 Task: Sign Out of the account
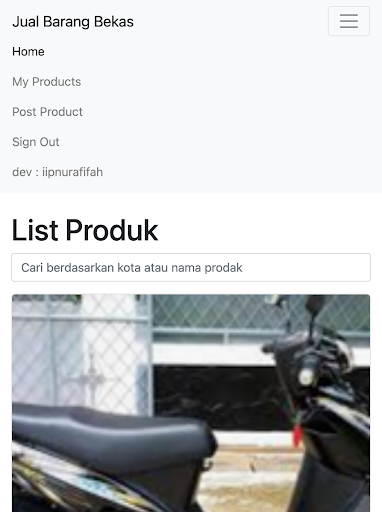point(36,142)
